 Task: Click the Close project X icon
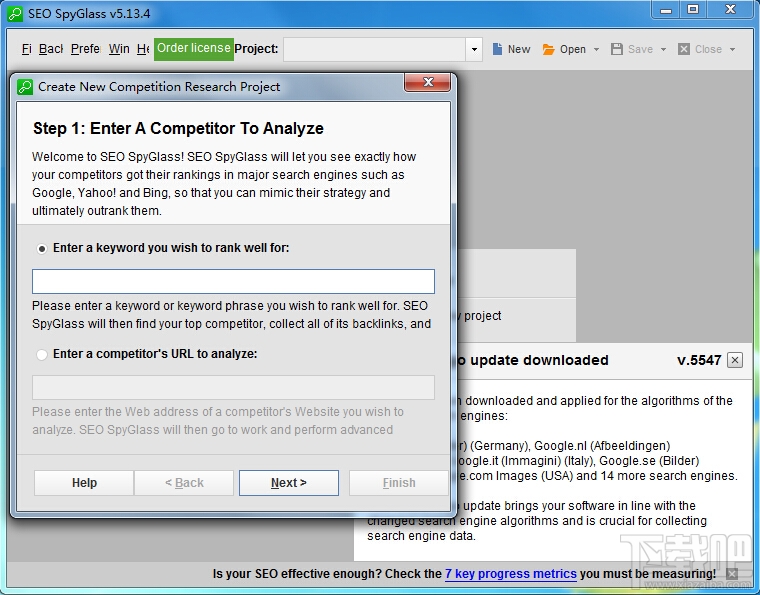click(x=684, y=49)
